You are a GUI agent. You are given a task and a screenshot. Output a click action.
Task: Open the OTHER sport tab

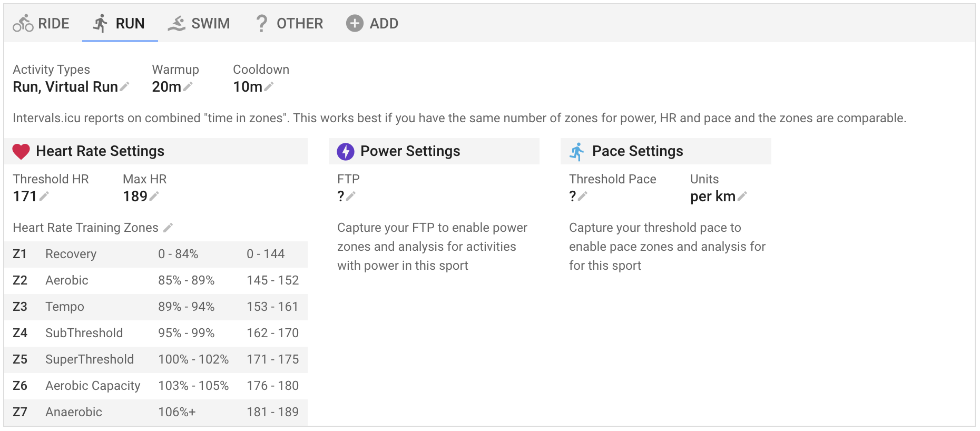289,23
